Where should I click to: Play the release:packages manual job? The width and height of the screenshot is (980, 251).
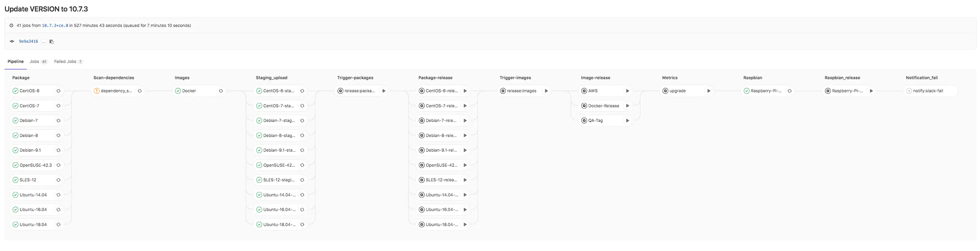(x=383, y=91)
